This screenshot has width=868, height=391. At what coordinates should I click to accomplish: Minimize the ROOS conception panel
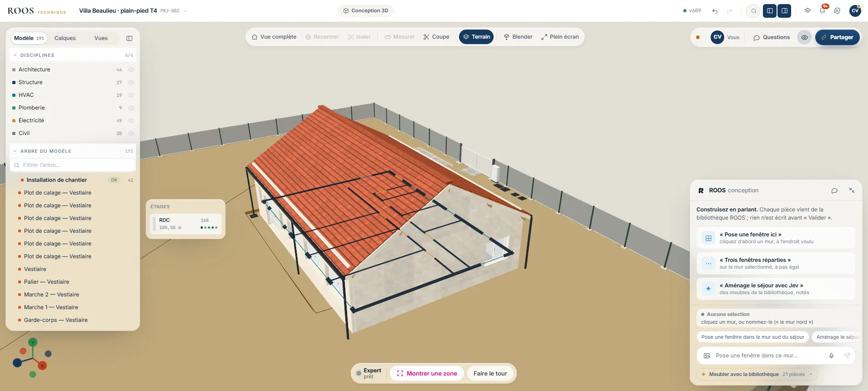coord(852,190)
